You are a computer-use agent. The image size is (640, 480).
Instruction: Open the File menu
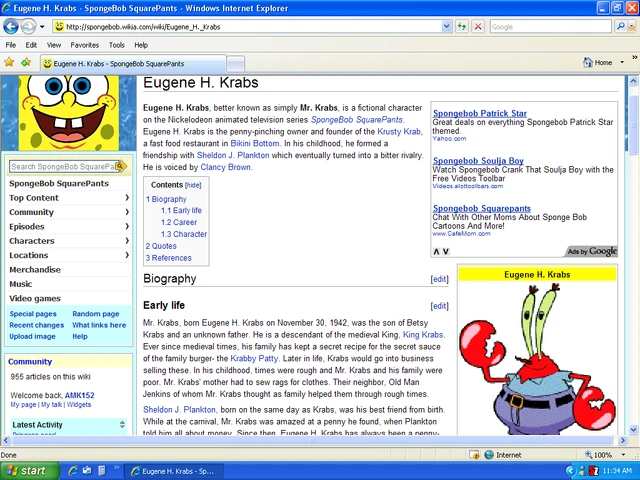click(11, 45)
